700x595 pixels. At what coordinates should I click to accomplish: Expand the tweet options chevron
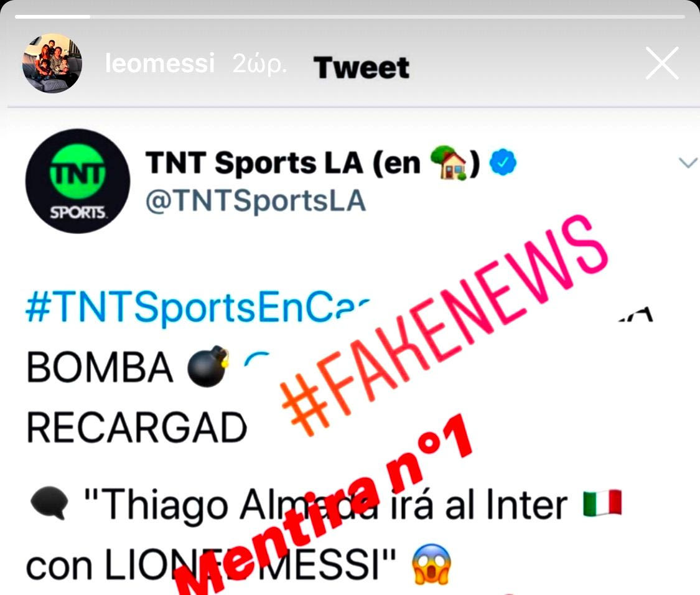pyautogui.click(x=688, y=162)
